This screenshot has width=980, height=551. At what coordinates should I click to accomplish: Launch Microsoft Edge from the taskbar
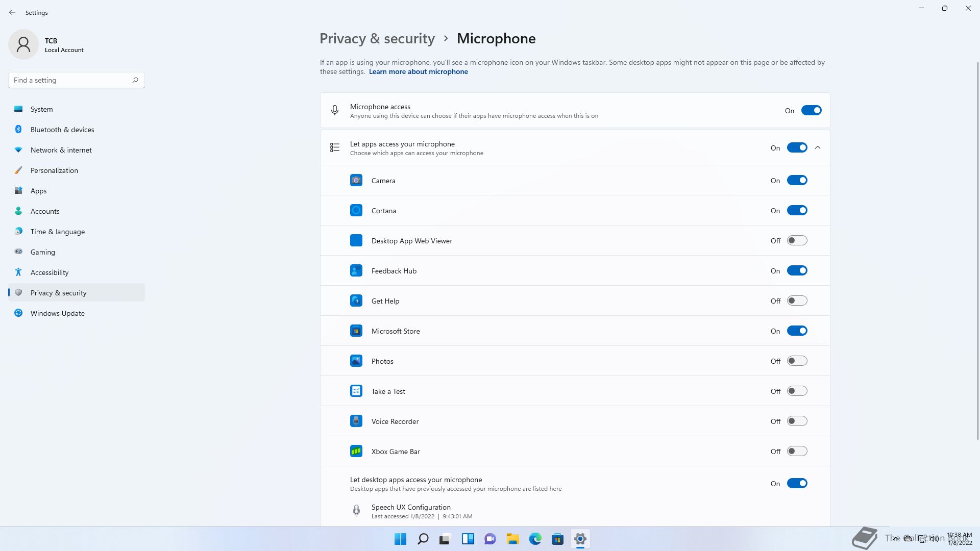click(535, 539)
